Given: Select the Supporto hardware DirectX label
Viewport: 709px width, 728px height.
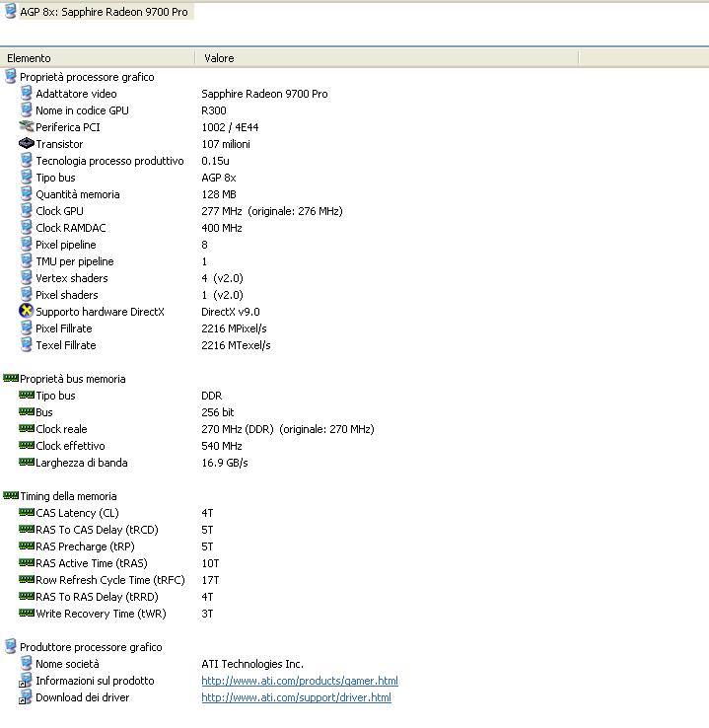Looking at the screenshot, I should click(100, 312).
